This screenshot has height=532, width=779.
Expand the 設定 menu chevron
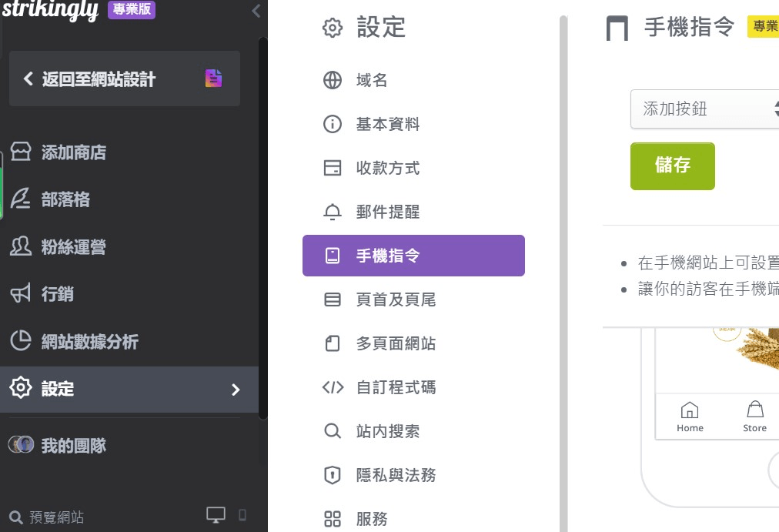pyautogui.click(x=236, y=390)
